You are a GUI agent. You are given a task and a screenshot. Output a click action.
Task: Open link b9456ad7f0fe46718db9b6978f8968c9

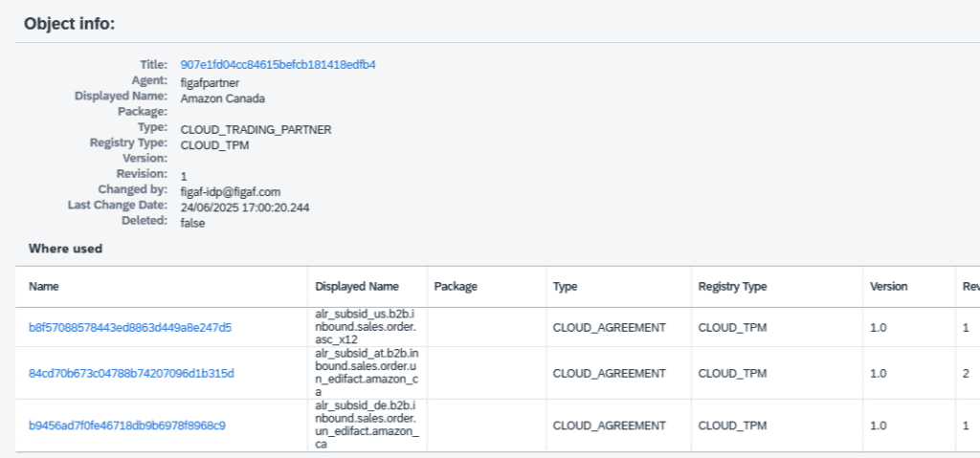click(127, 425)
